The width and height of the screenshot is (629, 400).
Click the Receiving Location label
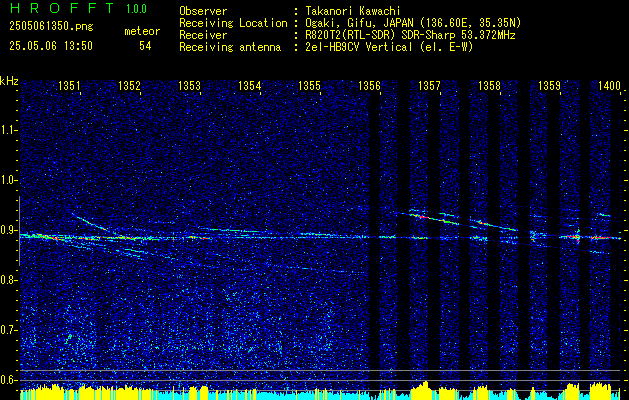tap(233, 23)
